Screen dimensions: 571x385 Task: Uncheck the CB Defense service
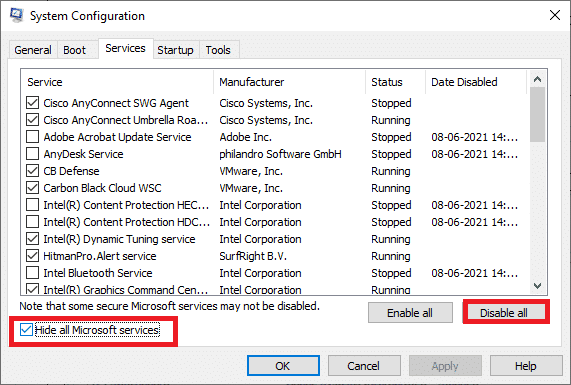point(32,171)
